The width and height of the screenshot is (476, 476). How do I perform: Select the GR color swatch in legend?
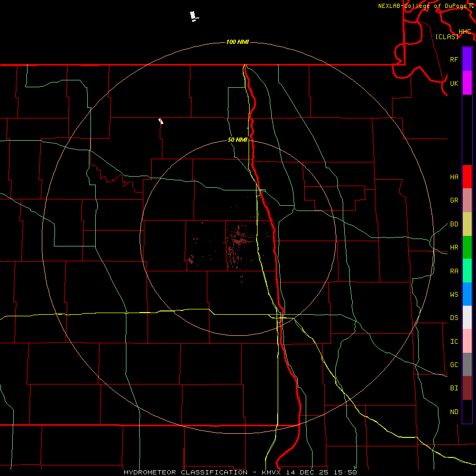pyautogui.click(x=467, y=200)
